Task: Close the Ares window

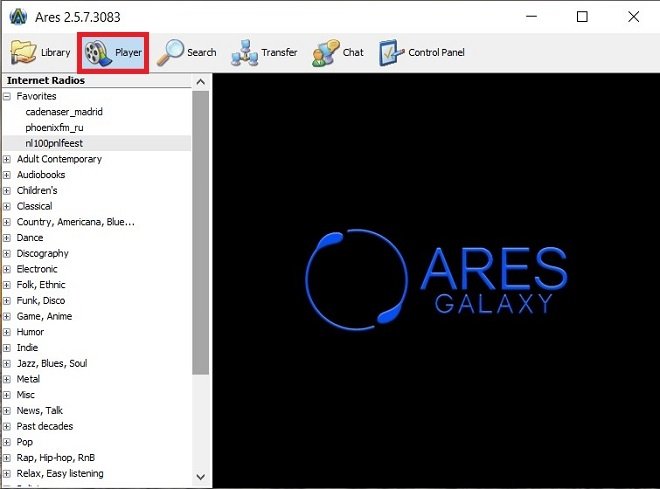Action: pyautogui.click(x=633, y=17)
